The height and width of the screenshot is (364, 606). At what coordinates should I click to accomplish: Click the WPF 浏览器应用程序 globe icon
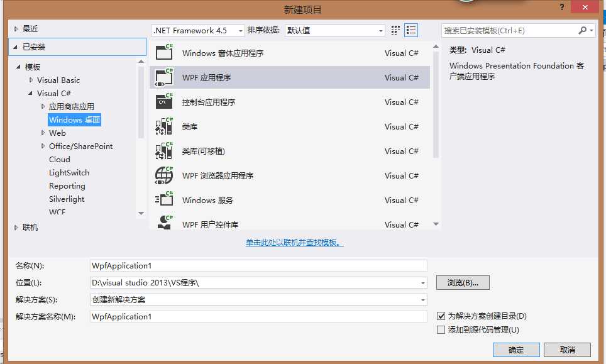(x=164, y=175)
